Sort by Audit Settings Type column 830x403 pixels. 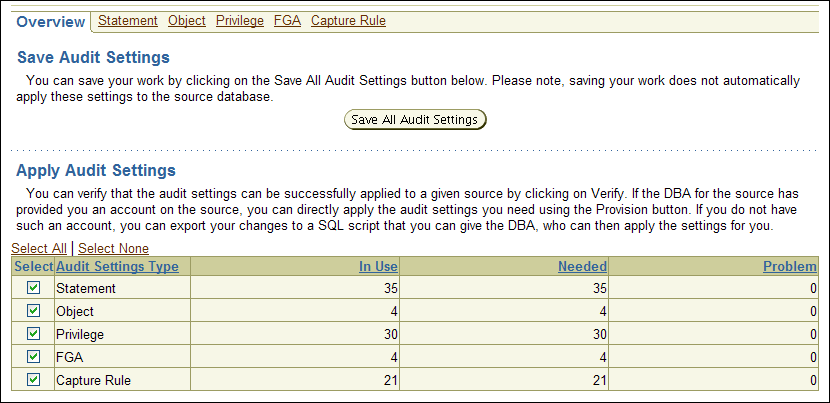(118, 266)
